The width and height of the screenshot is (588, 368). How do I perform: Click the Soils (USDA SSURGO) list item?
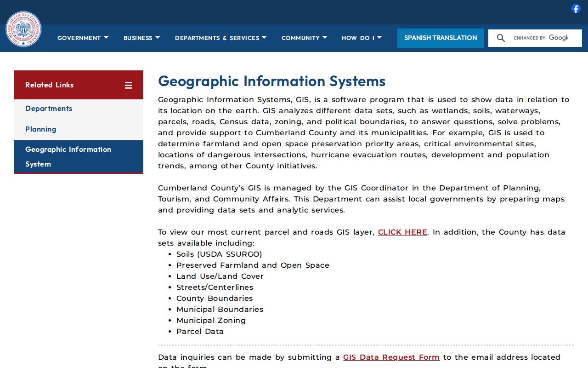pos(219,254)
